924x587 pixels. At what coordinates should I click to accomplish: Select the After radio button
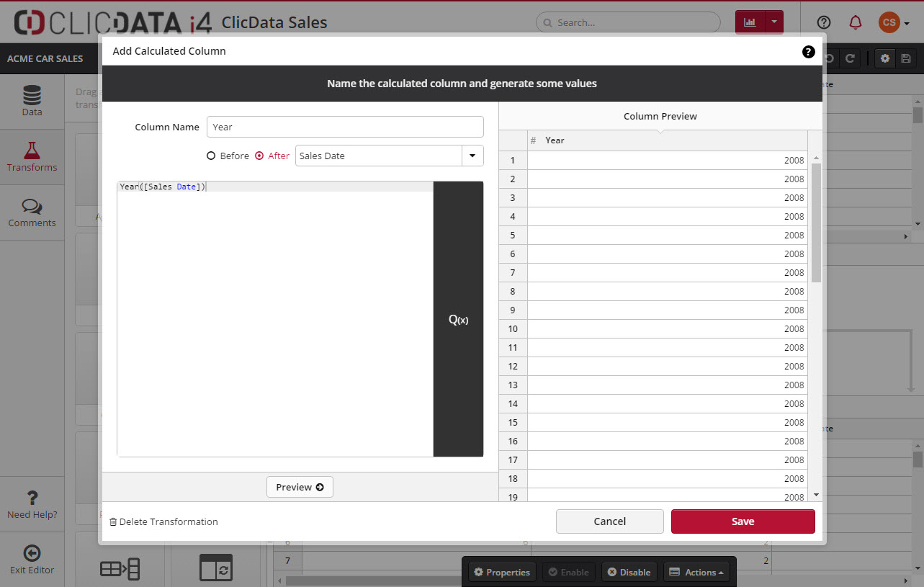pos(259,156)
